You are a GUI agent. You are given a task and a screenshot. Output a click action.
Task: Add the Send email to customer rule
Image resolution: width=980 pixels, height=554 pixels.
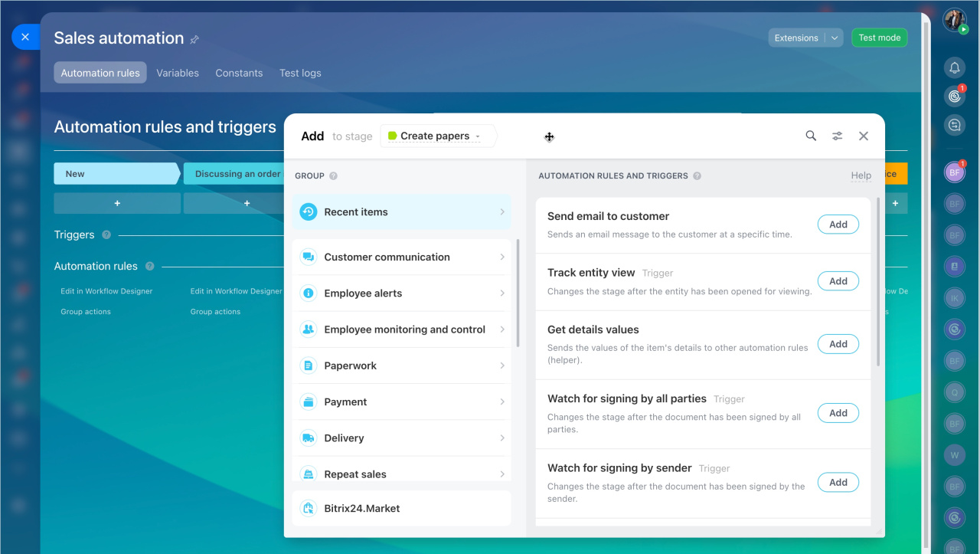coord(838,225)
